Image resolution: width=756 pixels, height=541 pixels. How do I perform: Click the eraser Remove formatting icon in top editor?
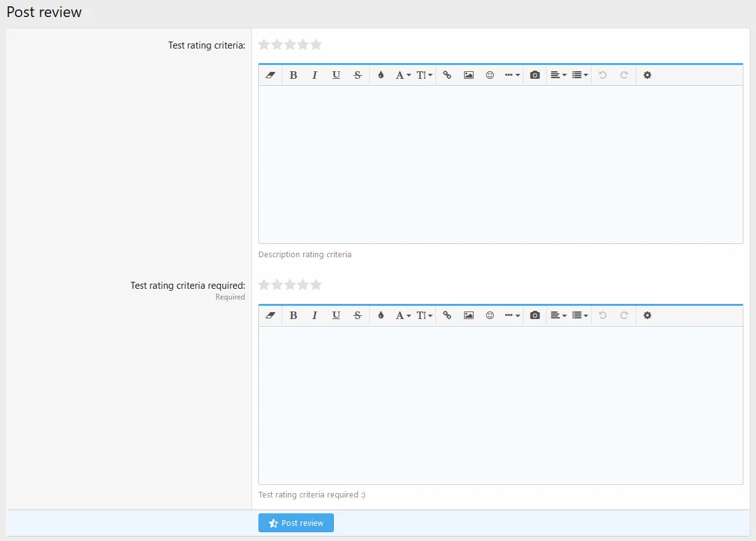pos(270,75)
